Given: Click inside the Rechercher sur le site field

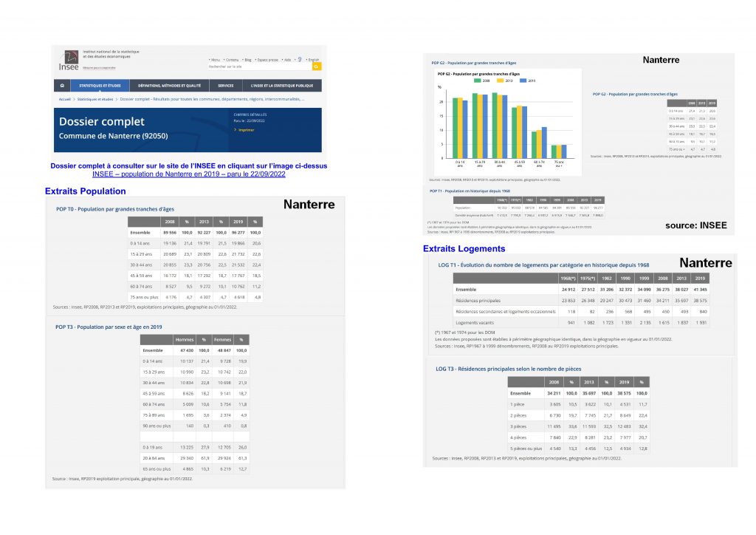Looking at the screenshot, I should coord(258,67).
